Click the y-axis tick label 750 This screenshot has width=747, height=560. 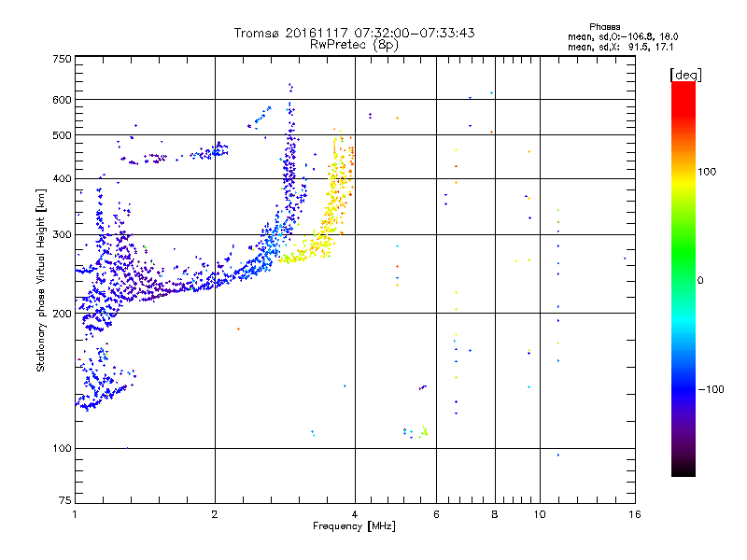[62, 59]
